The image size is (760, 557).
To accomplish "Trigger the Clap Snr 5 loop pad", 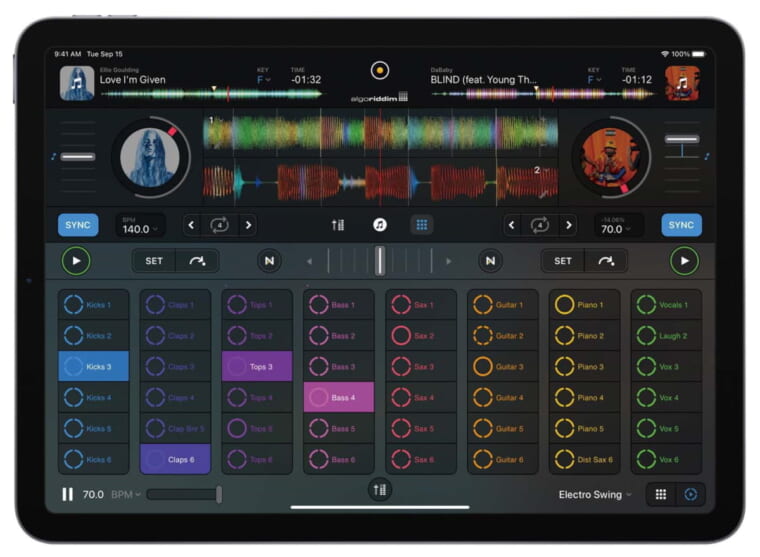I will (175, 429).
